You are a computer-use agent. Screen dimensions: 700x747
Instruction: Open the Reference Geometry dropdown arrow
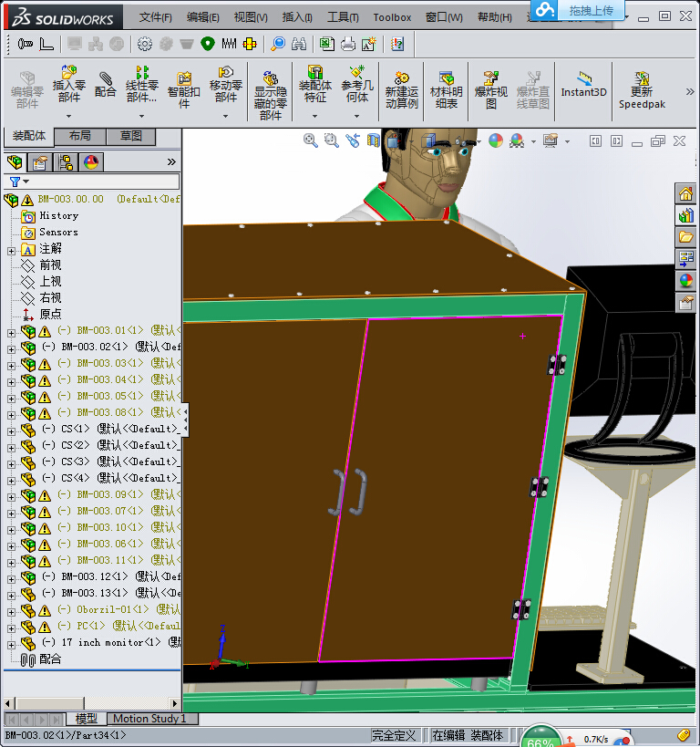(x=356, y=116)
